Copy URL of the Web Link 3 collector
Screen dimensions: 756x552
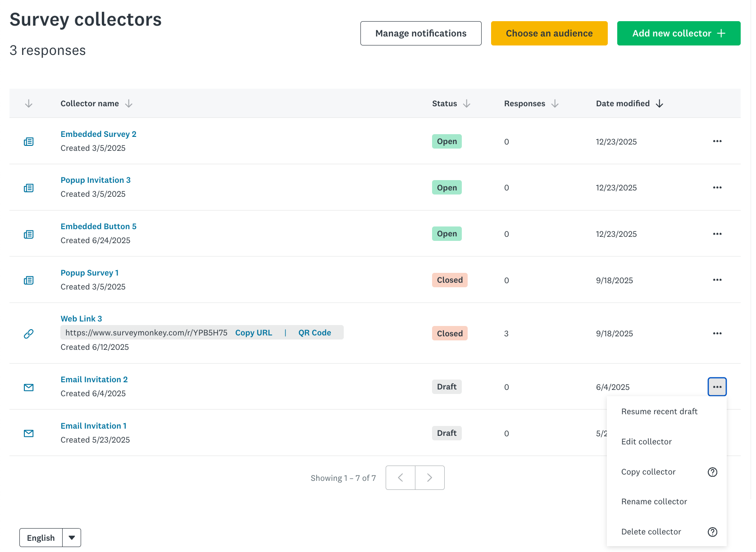253,333
